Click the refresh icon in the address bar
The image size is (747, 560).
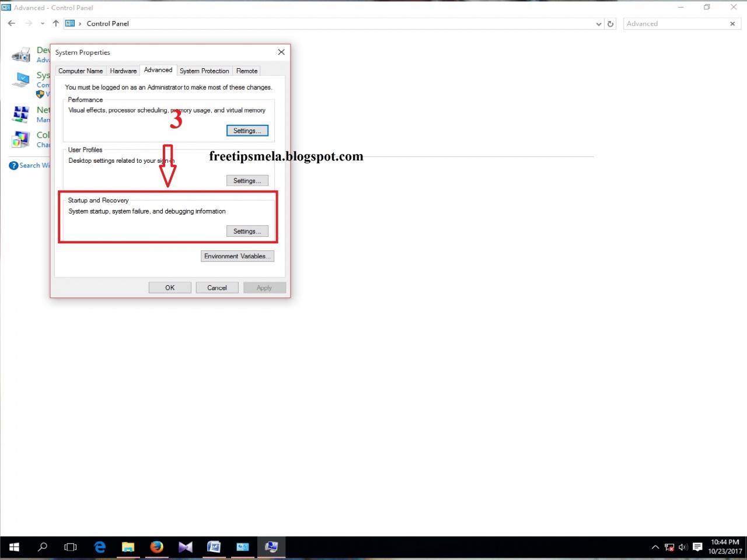(x=610, y=23)
